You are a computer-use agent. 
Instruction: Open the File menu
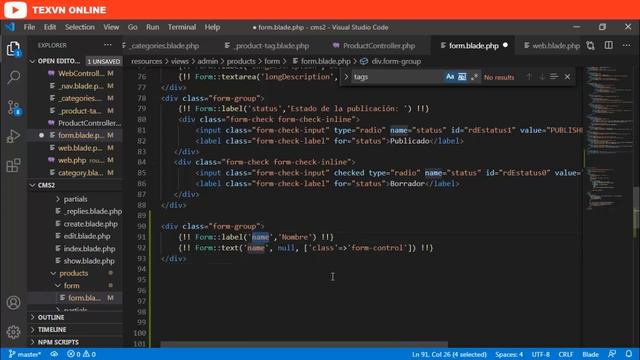pos(29,27)
